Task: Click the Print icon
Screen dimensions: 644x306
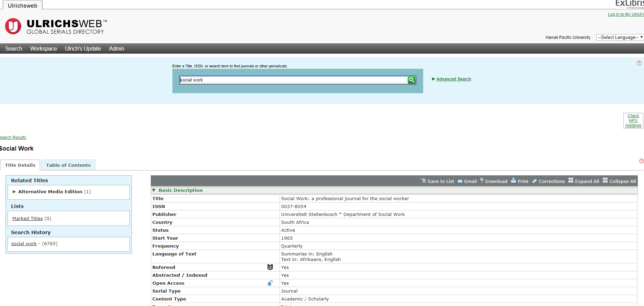Action: 513,181
